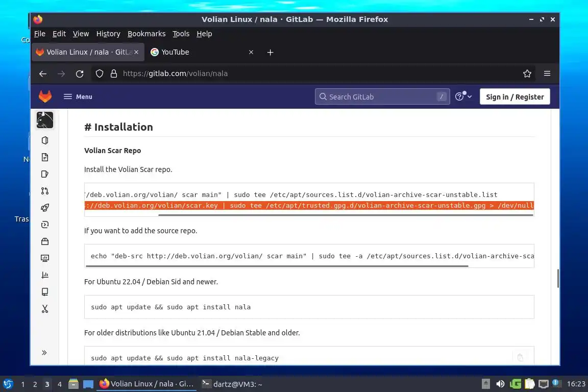Screen dimensions: 588x392
Task: Open Wiki book icon in sidebar
Action: click(x=44, y=292)
